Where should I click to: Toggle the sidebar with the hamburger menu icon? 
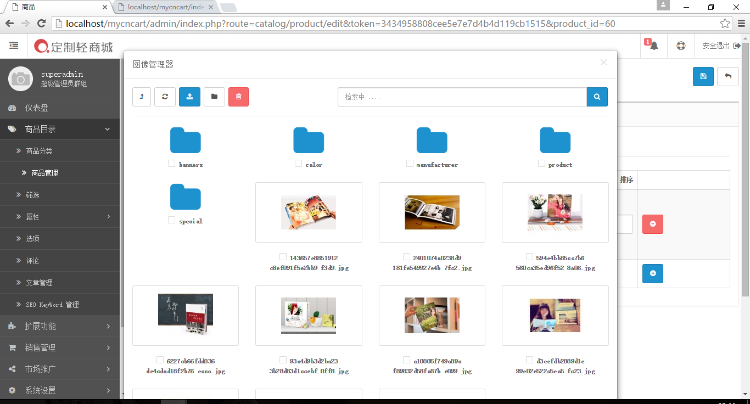(14, 45)
